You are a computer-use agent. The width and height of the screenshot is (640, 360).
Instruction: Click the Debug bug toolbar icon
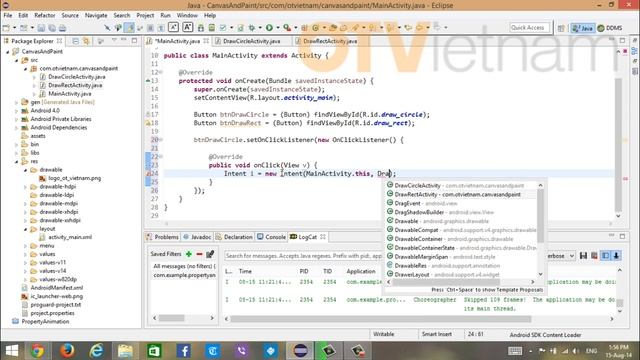252,28
